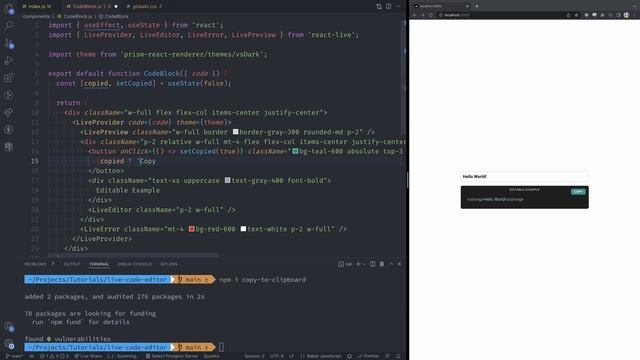640x360 pixels.
Task: Click Quokka in the status bar
Action: 211,356
